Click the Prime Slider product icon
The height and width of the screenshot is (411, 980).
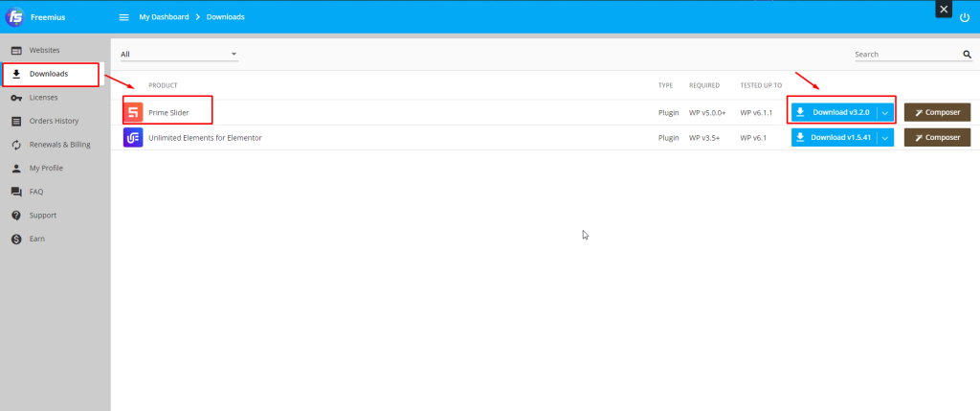point(133,113)
